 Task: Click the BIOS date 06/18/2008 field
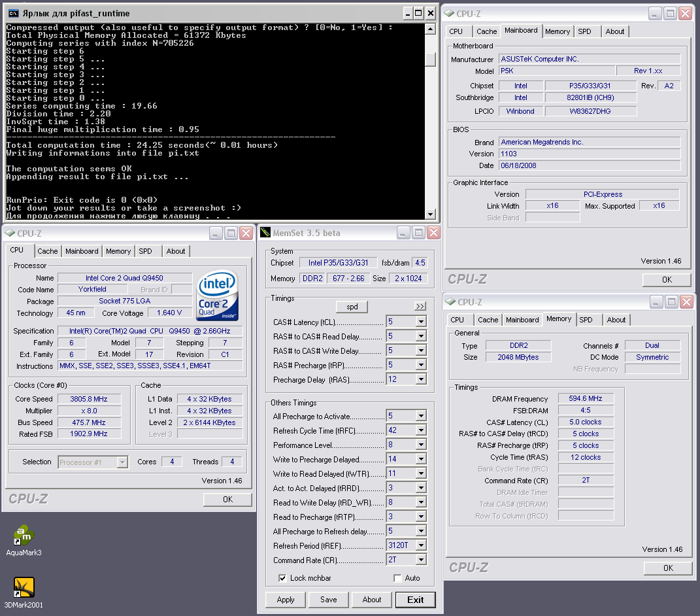click(590, 165)
